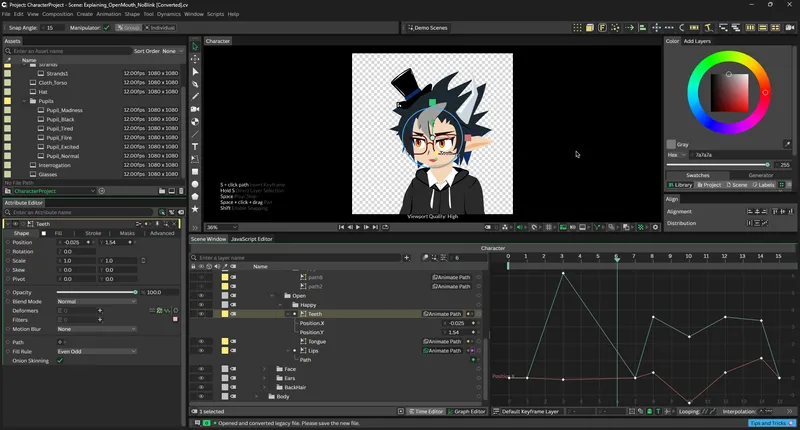Switch to the JavaScript Editor tab
Viewport: 800px width, 430px height.
point(252,239)
